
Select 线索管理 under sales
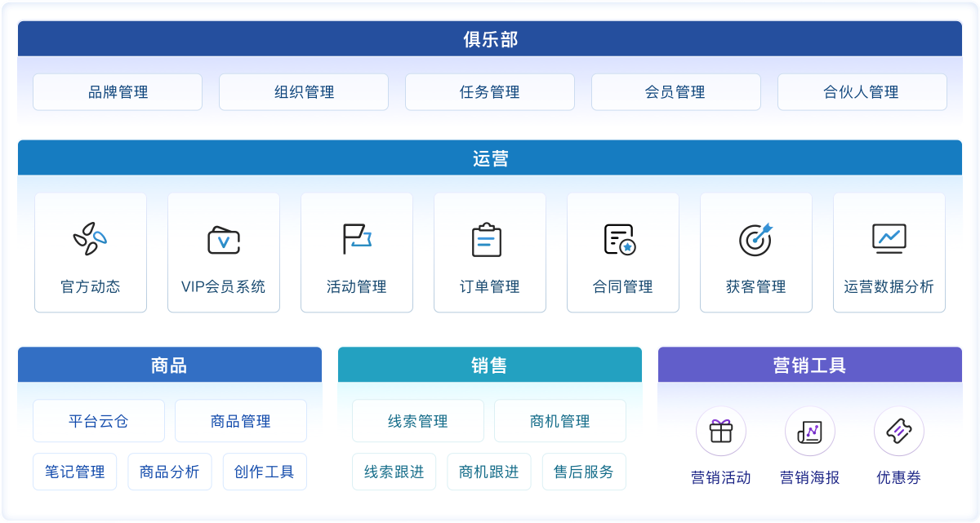click(418, 421)
